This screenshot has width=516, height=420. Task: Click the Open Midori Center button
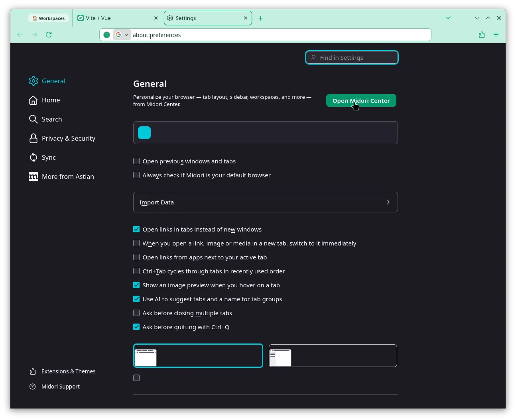pos(361,100)
